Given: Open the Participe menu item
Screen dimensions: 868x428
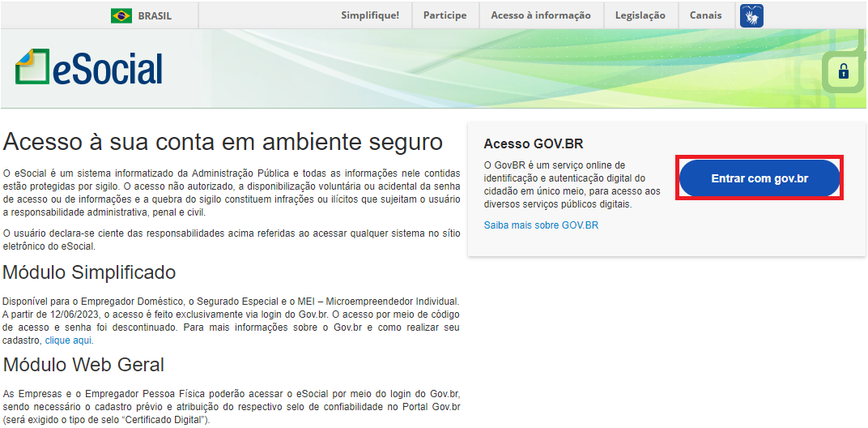Looking at the screenshot, I should [x=445, y=15].
